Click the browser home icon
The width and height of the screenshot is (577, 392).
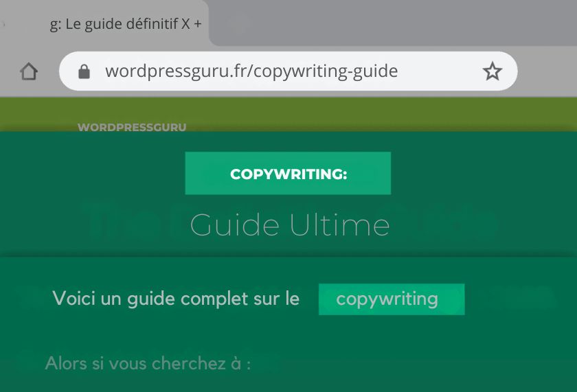pos(29,71)
